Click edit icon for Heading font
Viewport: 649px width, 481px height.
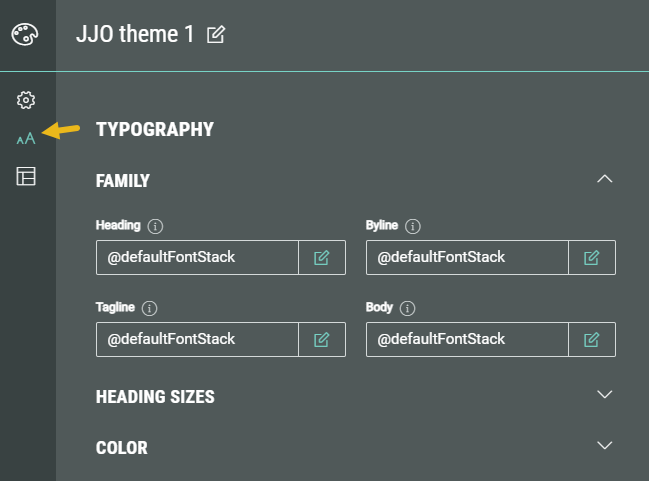(322, 257)
